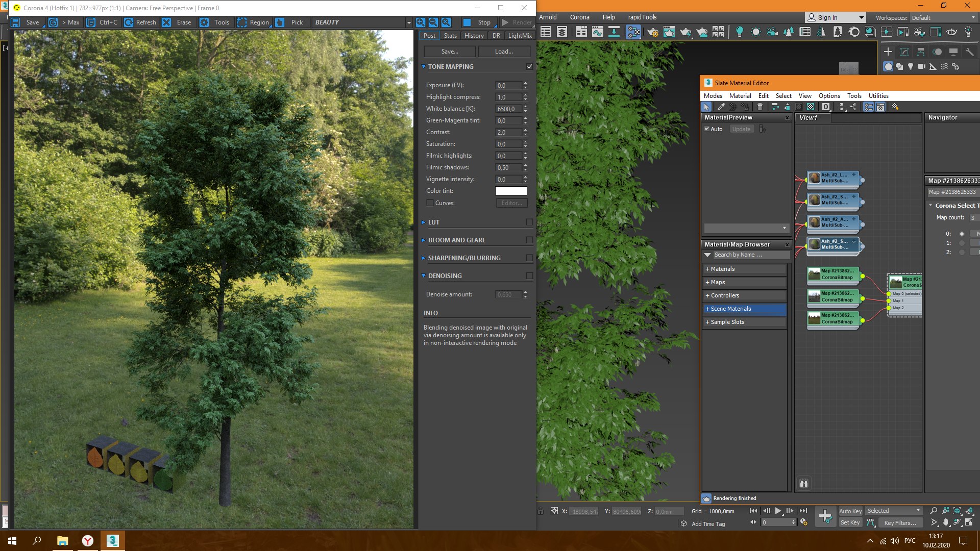Enable the LUT checkbox
The image size is (980, 551).
pyautogui.click(x=529, y=222)
